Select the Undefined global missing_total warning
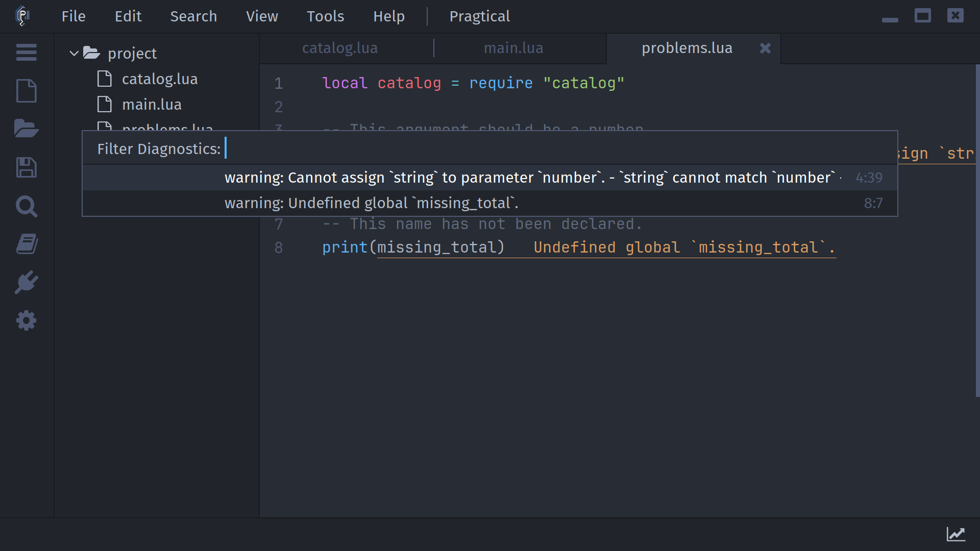This screenshot has height=551, width=980. tap(490, 203)
